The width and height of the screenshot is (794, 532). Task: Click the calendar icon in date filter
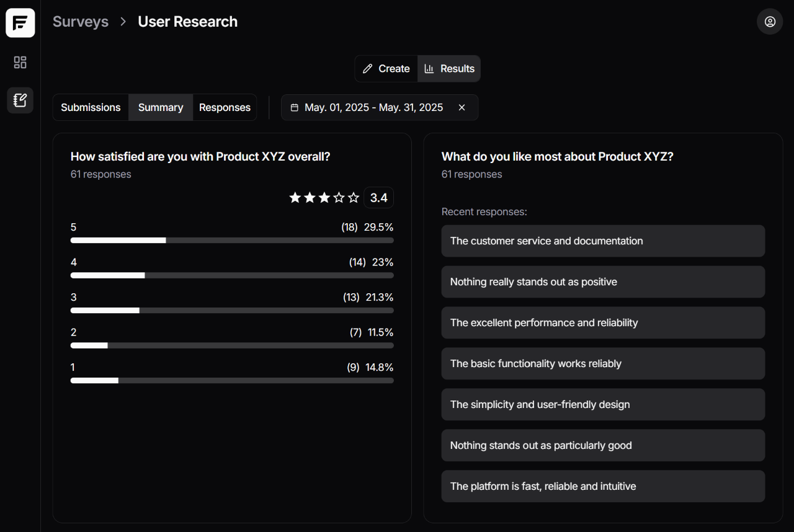click(295, 108)
